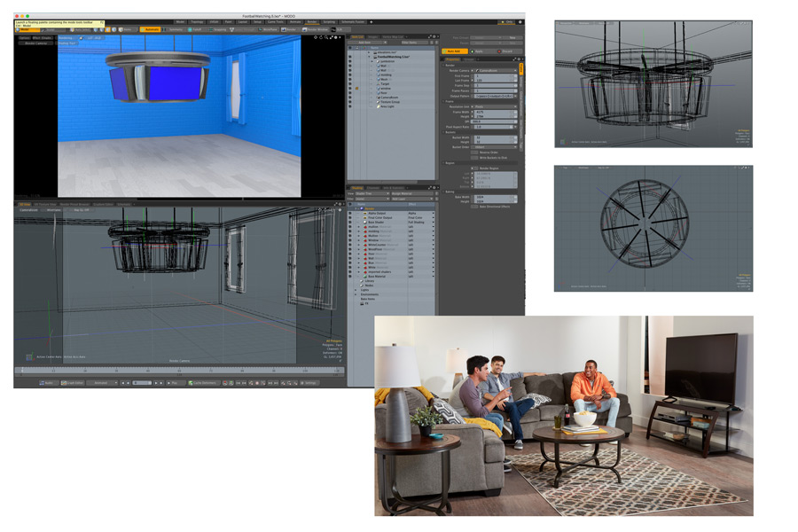Open the Add Item dropdown
The height and width of the screenshot is (532, 798).
pos(367,43)
